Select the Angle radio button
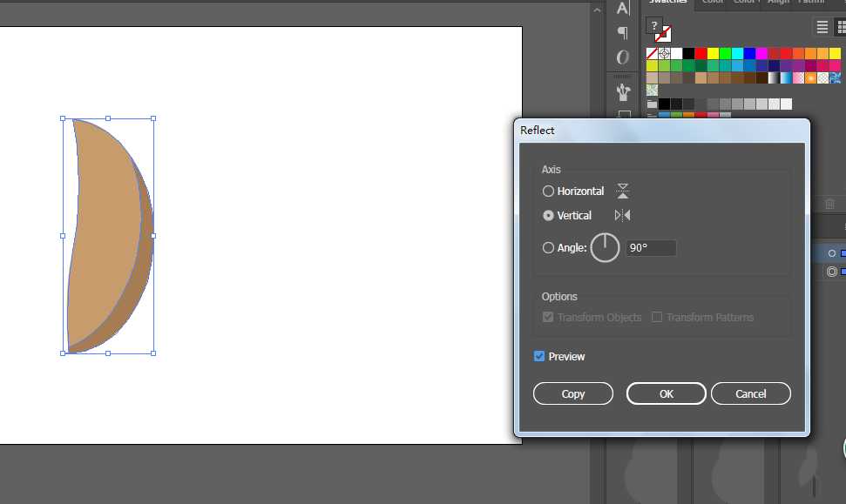 coord(548,248)
